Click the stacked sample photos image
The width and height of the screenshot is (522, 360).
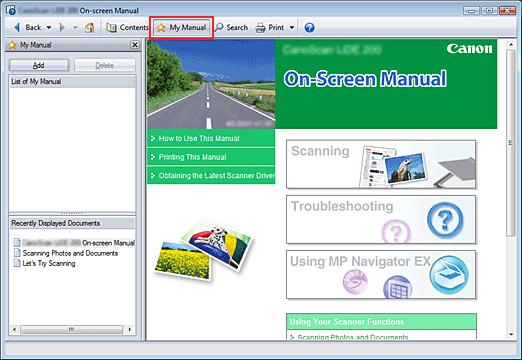click(x=203, y=249)
